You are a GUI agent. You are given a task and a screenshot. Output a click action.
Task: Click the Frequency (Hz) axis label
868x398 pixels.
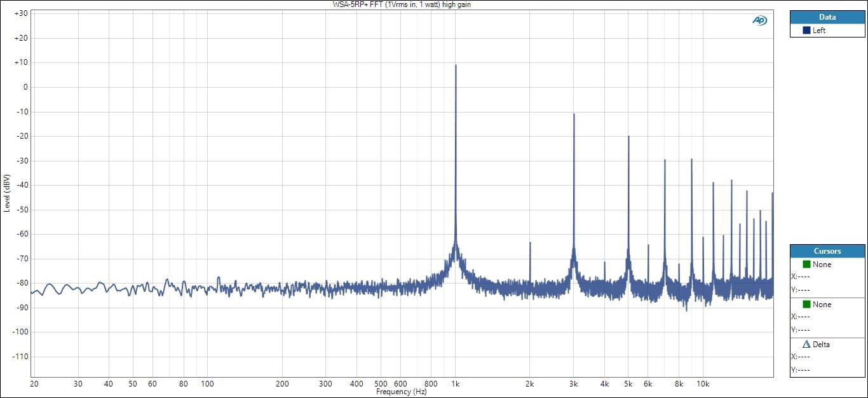402,392
